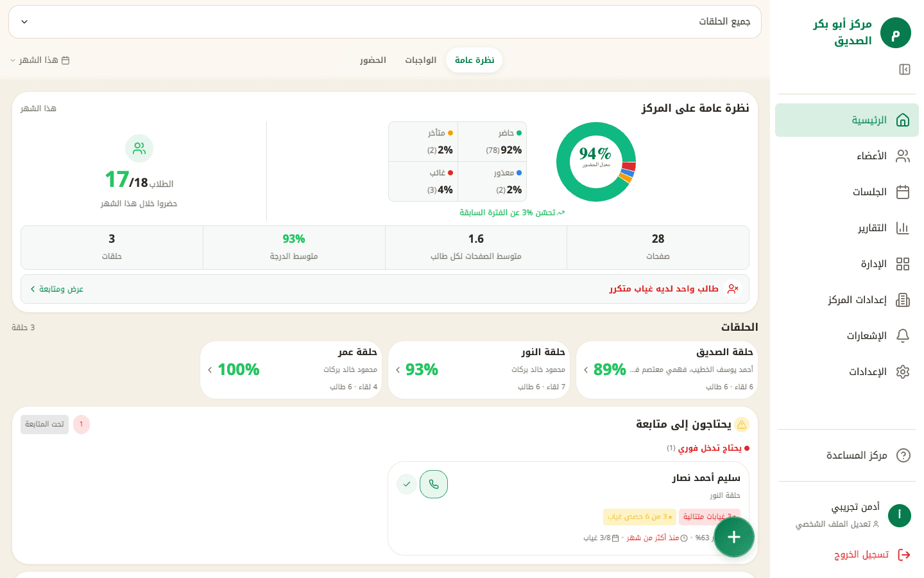Viewport: 924px width, 578px height.
Task: Click the yellow warning triangle icon
Action: [x=742, y=425]
